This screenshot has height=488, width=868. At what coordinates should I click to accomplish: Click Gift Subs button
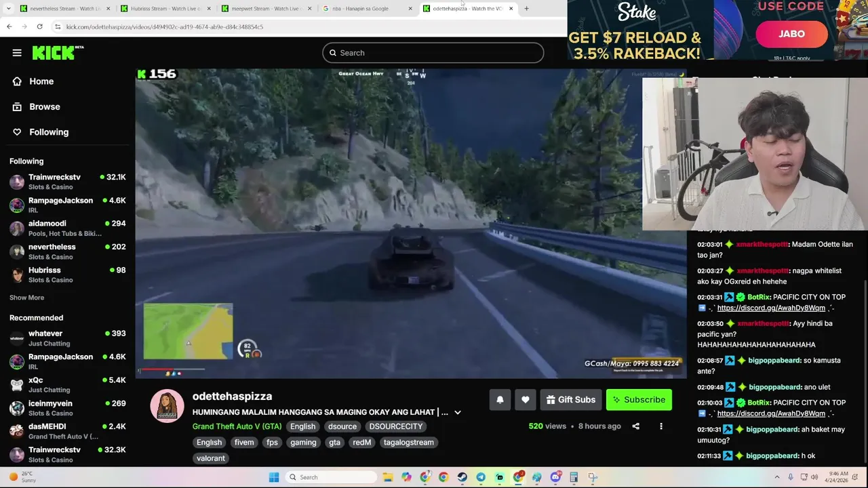click(x=571, y=400)
